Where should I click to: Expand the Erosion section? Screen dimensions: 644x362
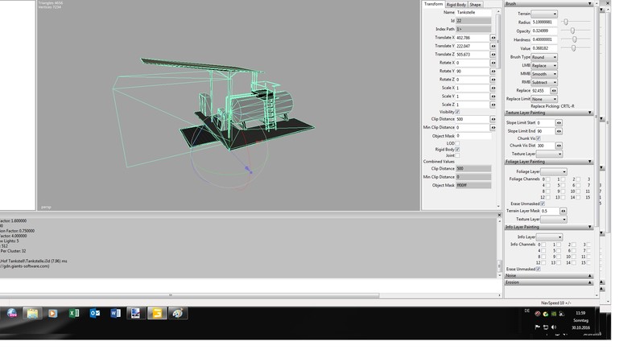[590, 282]
